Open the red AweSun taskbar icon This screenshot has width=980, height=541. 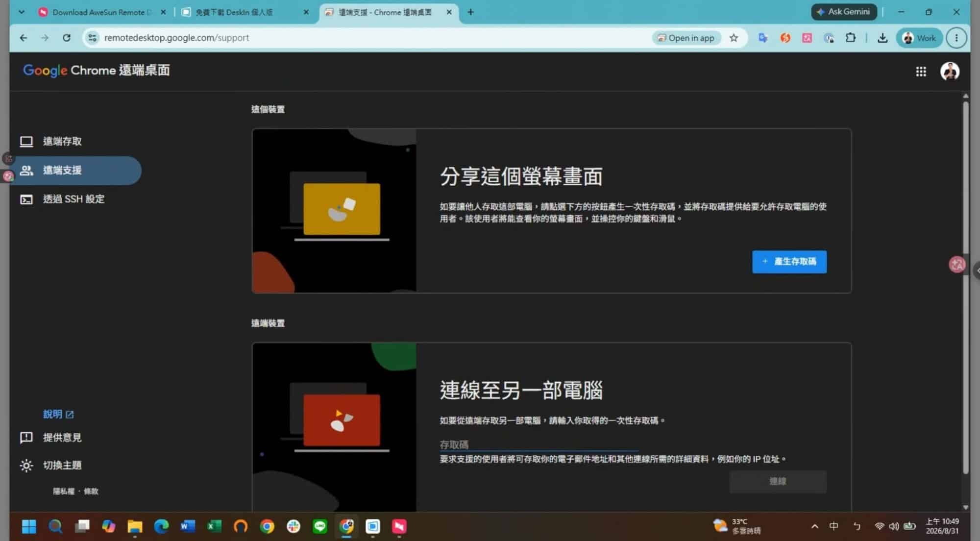coord(399,526)
